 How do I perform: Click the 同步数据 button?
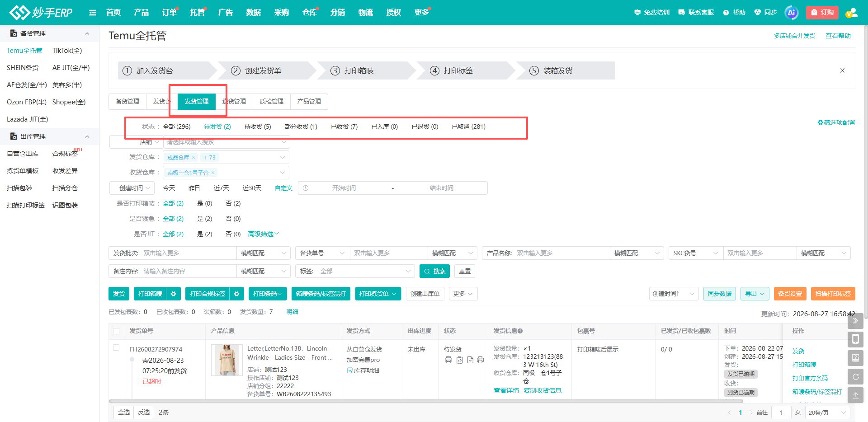(x=720, y=294)
